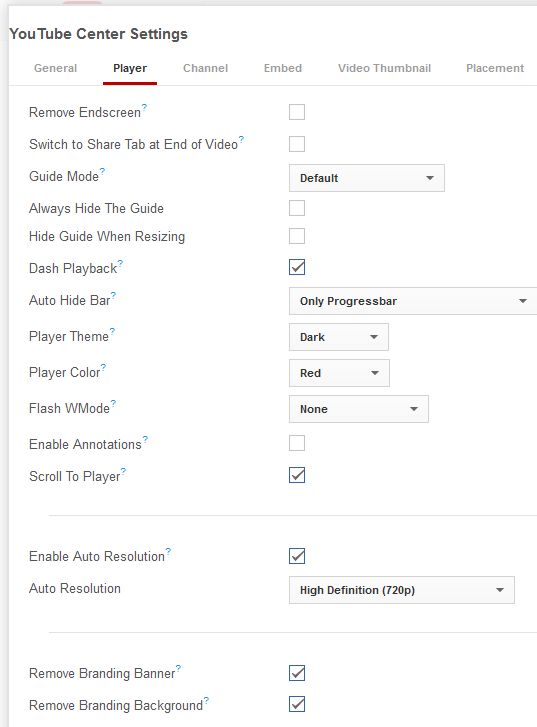Show help for Switch to Share Tab option
Viewport: 537px width, 727px height.
(x=241, y=139)
